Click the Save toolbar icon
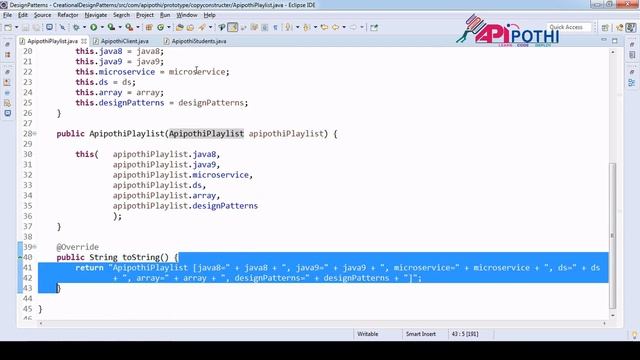 coord(25,27)
